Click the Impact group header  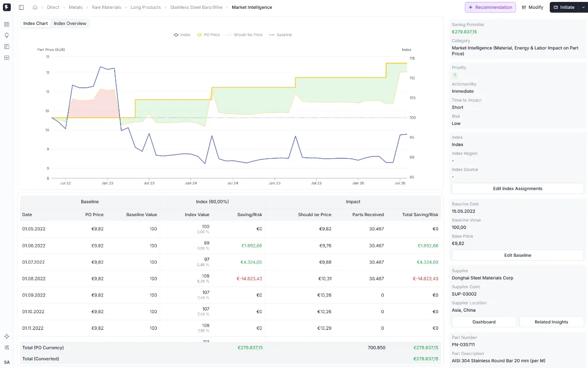click(x=353, y=202)
